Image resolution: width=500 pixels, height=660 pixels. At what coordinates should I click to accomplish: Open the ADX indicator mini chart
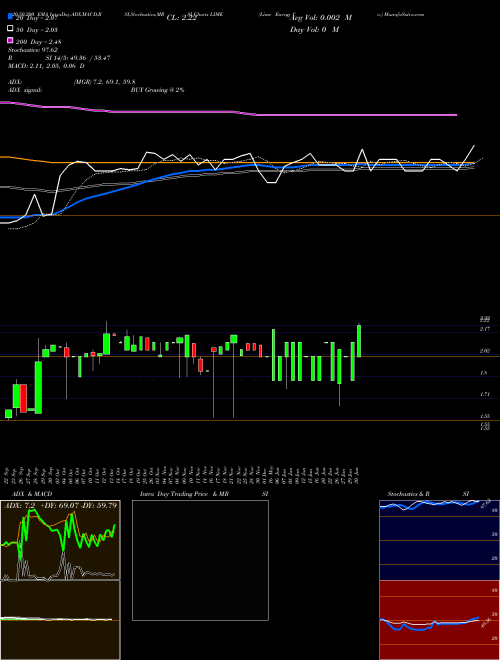(60, 540)
